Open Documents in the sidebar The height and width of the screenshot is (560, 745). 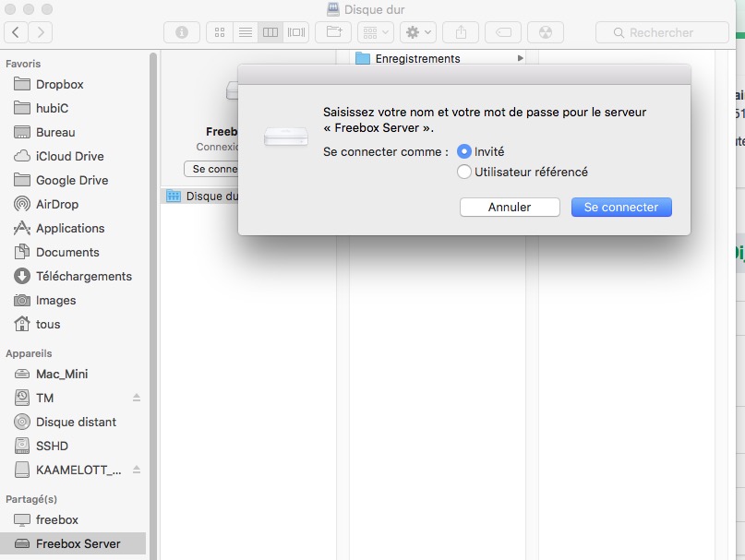pyautogui.click(x=73, y=252)
